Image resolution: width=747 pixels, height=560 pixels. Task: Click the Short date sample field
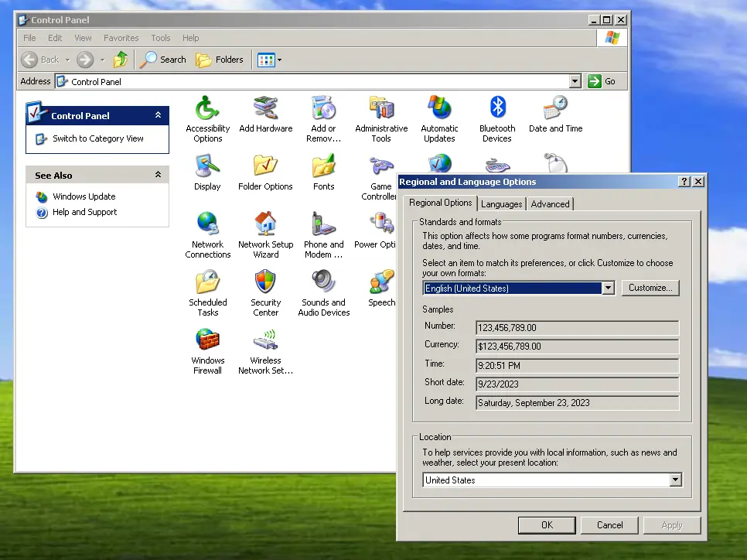tap(578, 384)
